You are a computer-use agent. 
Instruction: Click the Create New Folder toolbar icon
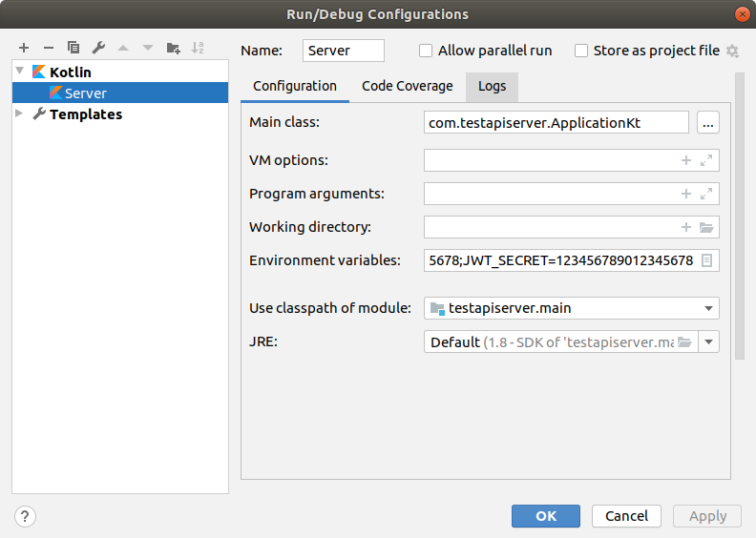pyautogui.click(x=173, y=47)
